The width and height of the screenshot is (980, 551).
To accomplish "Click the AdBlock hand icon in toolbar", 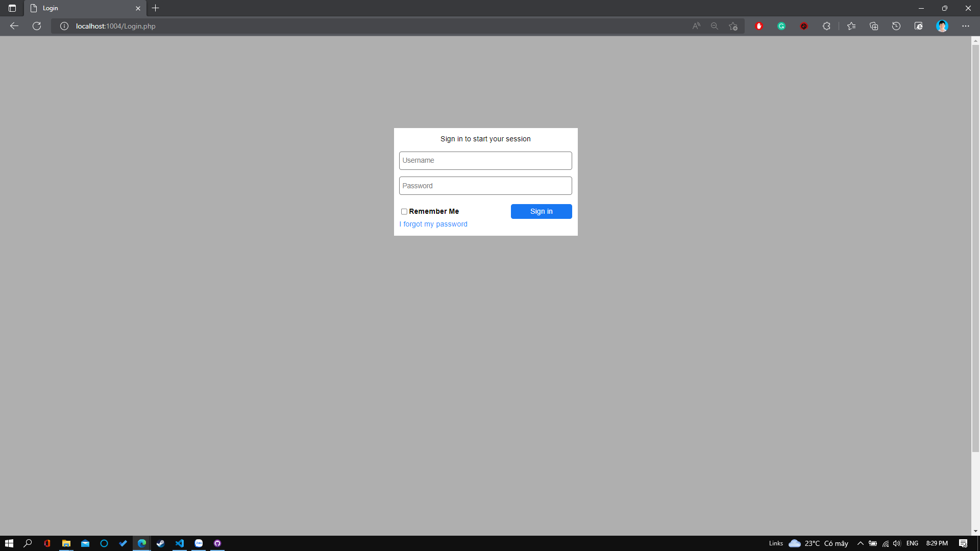I will pos(759,26).
